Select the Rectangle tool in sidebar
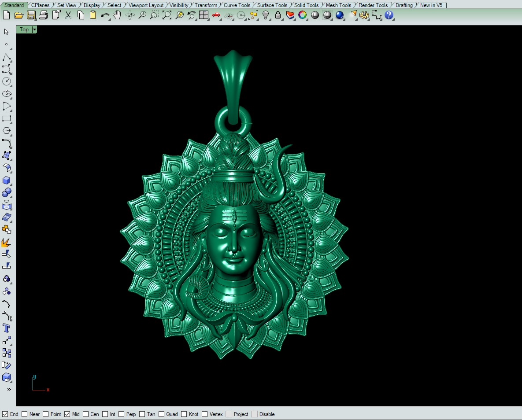Screen dimensions: 522x420 click(7, 118)
